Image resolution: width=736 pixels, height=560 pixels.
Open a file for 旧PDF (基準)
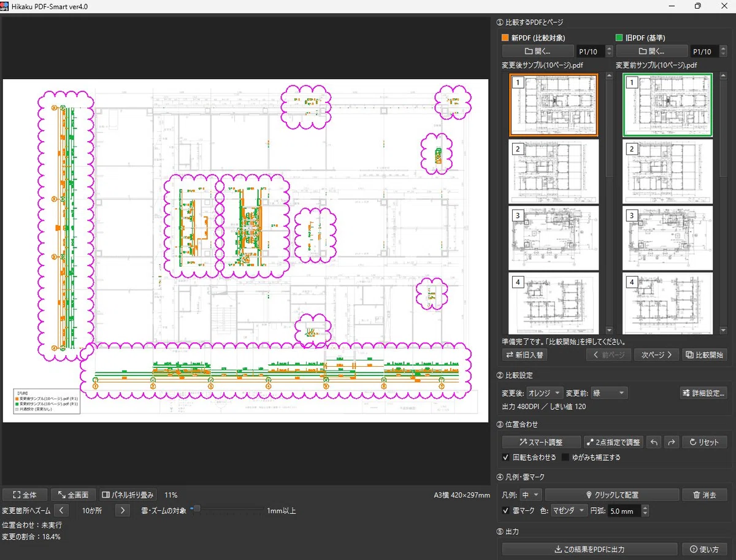tap(652, 52)
